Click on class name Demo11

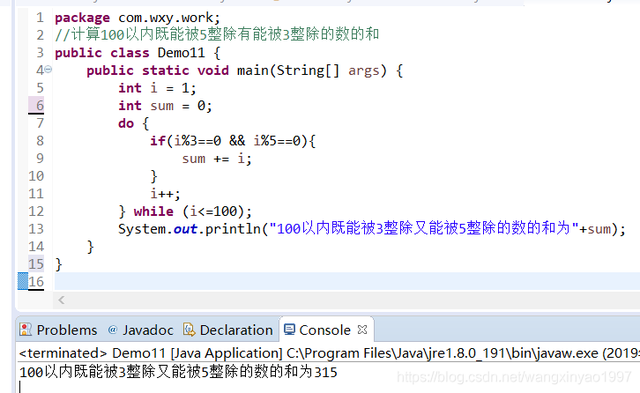click(x=181, y=53)
